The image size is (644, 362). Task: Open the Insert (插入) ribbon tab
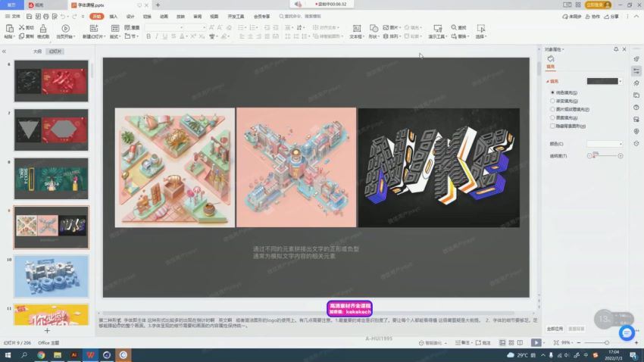(113, 16)
